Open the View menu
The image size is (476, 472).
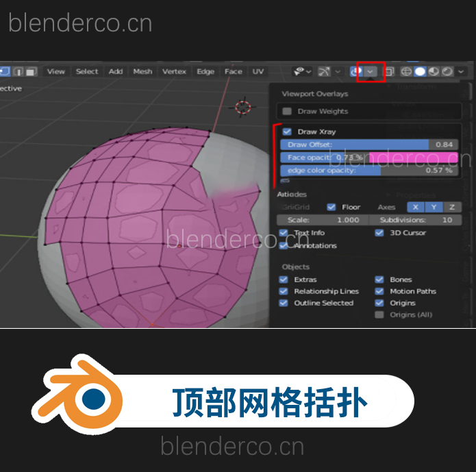pyautogui.click(x=56, y=72)
